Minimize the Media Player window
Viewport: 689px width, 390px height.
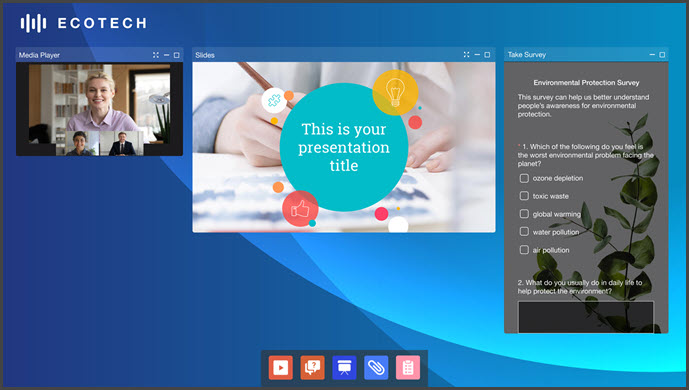(167, 55)
